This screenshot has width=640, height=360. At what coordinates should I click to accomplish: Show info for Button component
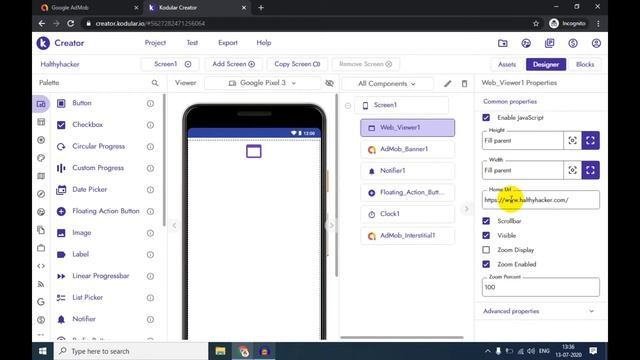150,104
